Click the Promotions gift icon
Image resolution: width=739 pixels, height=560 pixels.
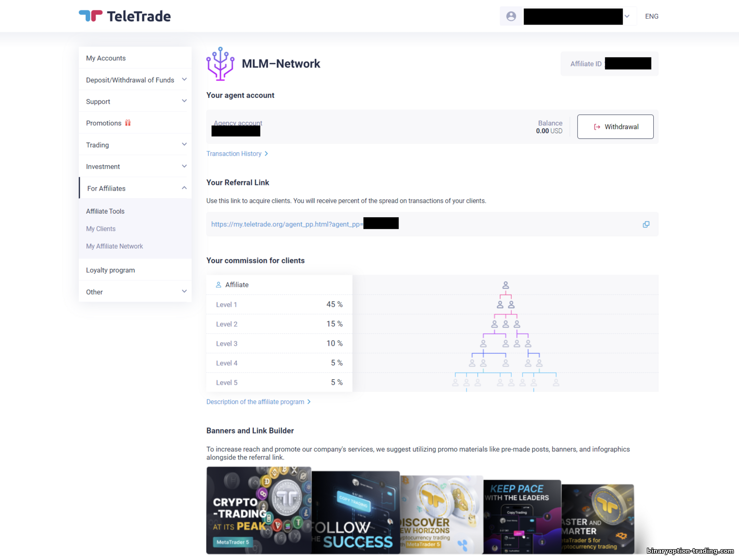point(128,123)
